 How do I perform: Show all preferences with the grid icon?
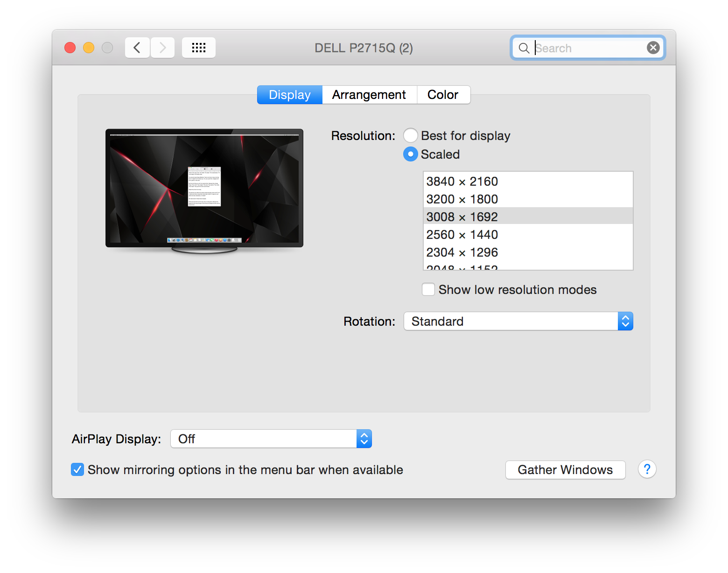199,48
